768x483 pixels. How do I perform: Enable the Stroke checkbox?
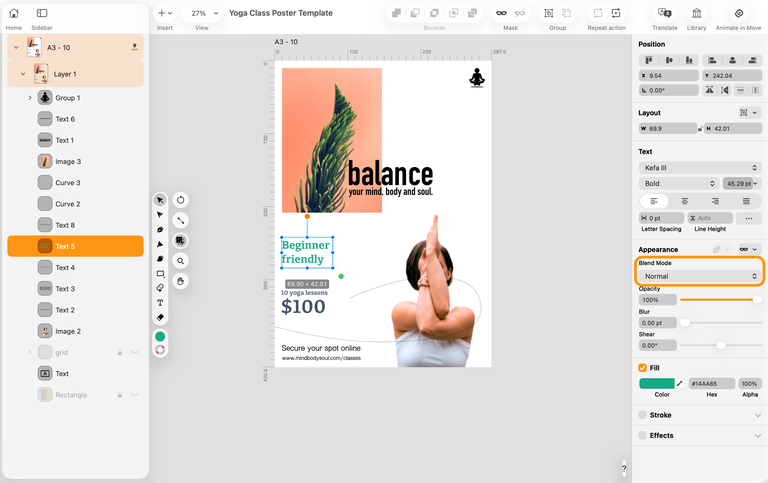643,415
